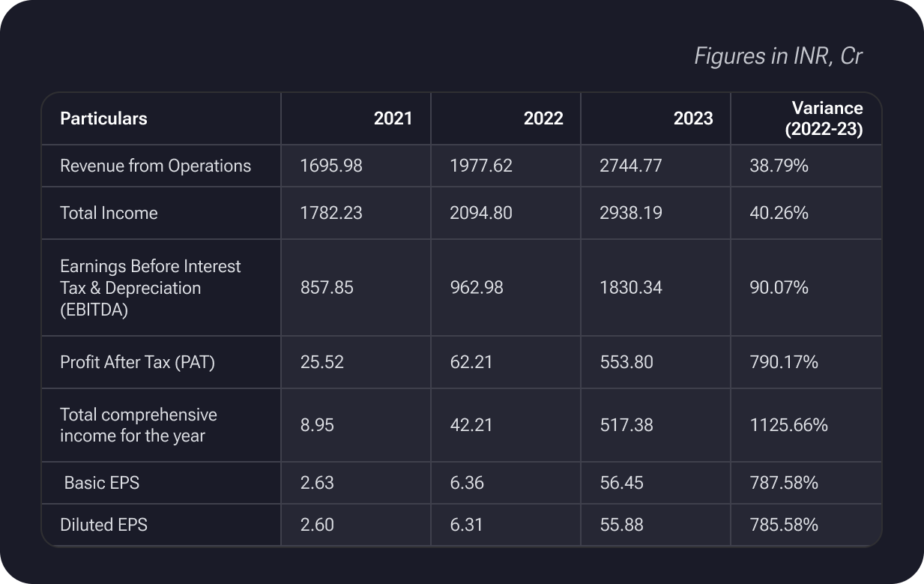Image resolution: width=924 pixels, height=584 pixels.
Task: Click the Total Income row label
Action: (109, 213)
